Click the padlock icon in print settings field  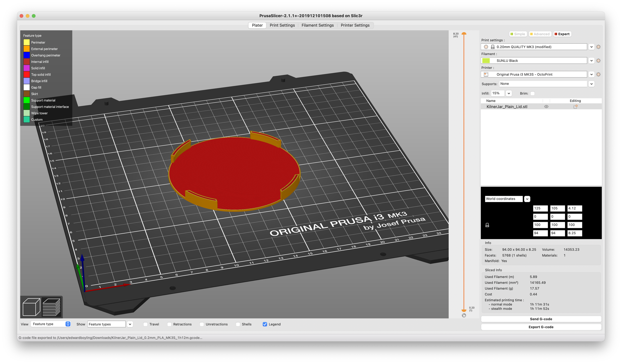(x=492, y=47)
